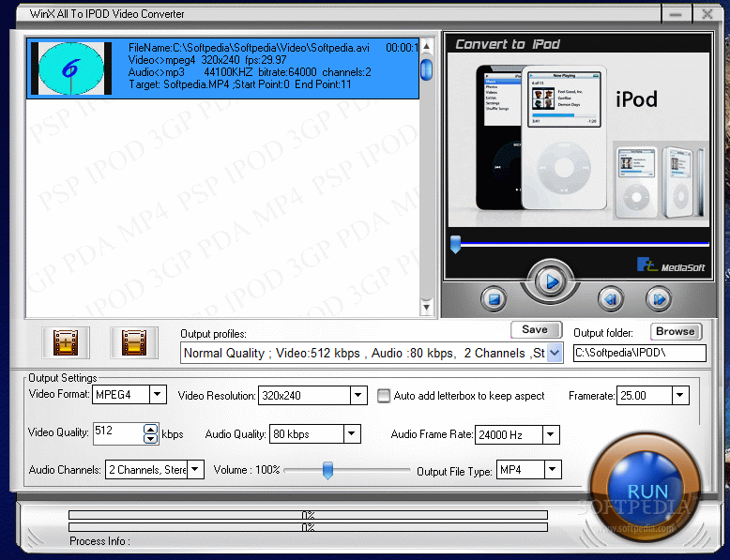Step preview backward
730x560 pixels.
611,299
